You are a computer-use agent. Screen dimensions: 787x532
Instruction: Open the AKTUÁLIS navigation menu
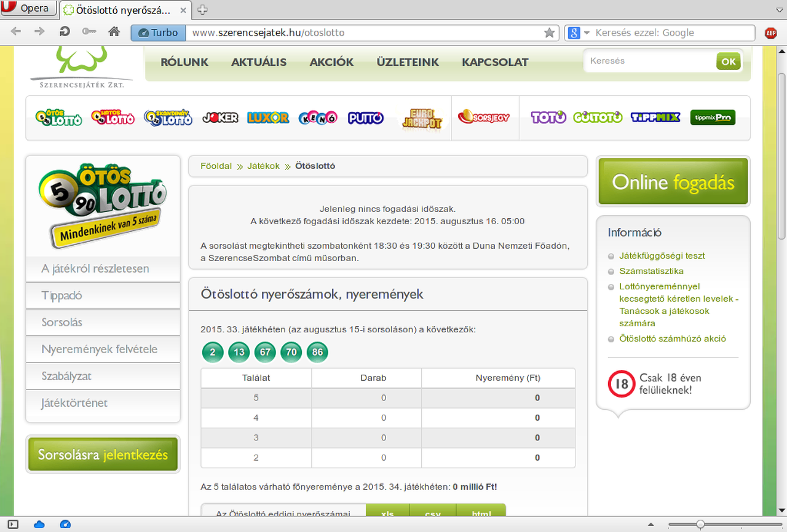pyautogui.click(x=259, y=62)
